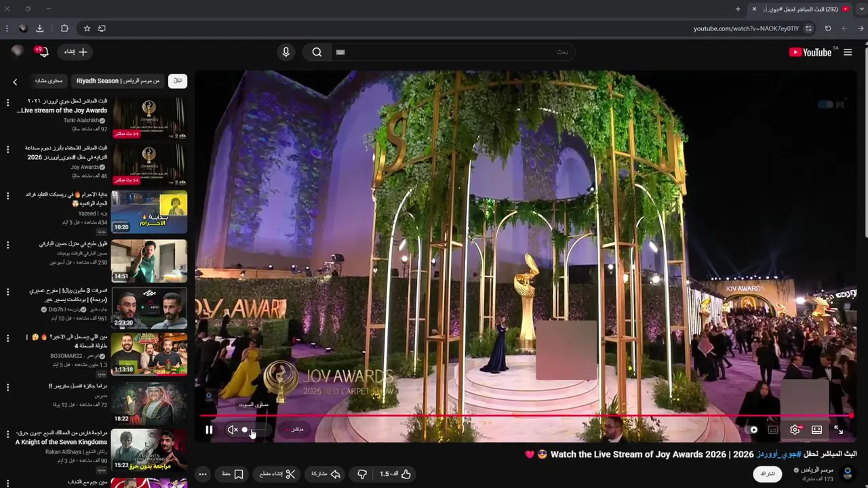Open a new browser tab
The height and width of the screenshot is (488, 868).
pyautogui.click(x=738, y=9)
